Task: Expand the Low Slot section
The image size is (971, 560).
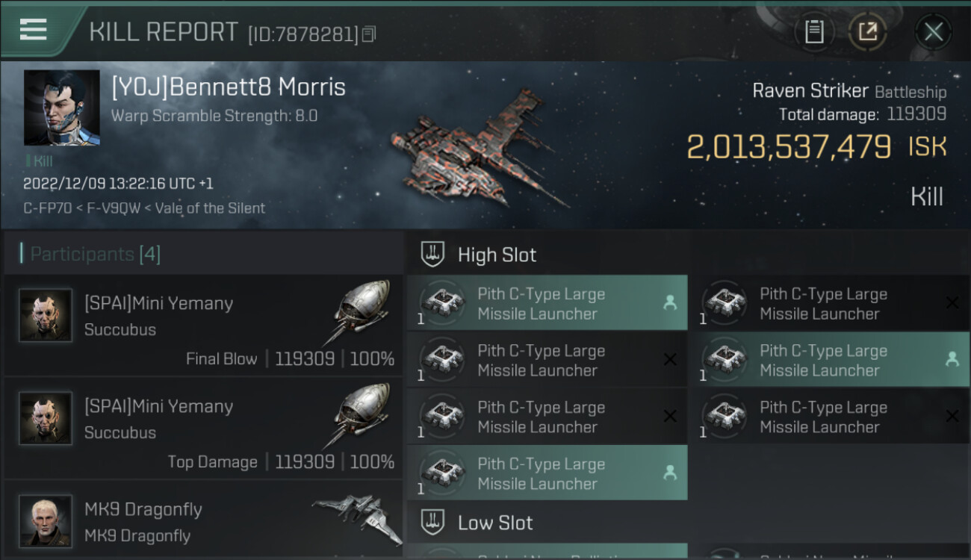Action: (x=495, y=523)
